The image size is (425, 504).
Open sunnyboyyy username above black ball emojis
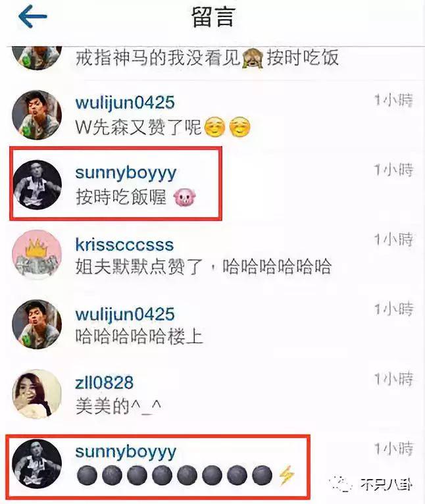pyautogui.click(x=126, y=452)
